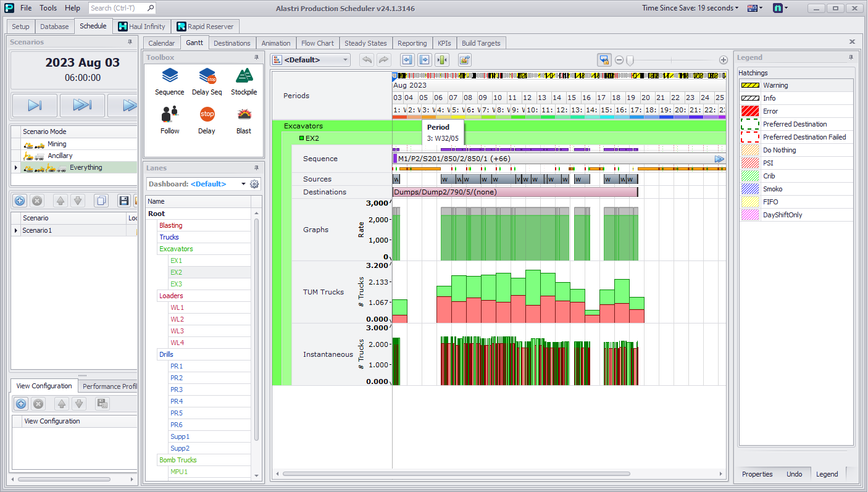The height and width of the screenshot is (492, 868).
Task: Click the Blast tool icon
Action: 244,115
